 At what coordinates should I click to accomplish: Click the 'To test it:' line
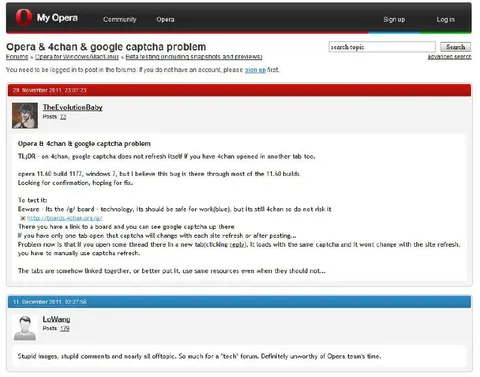32,200
